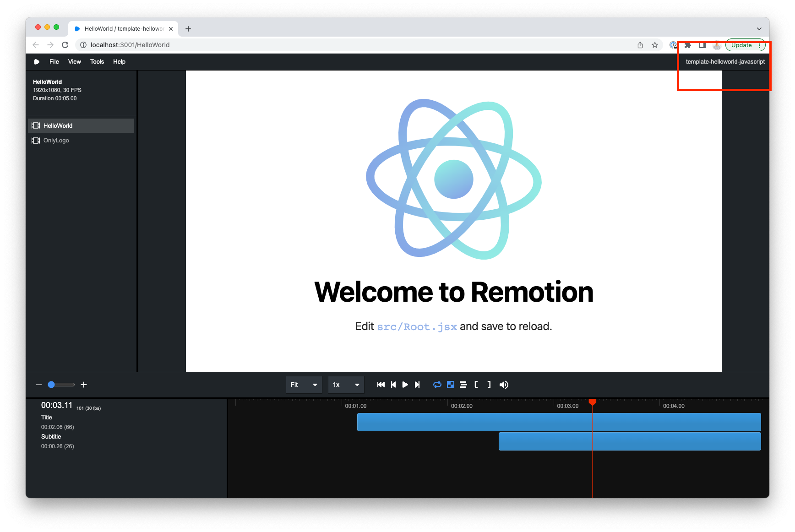Click the HelloWorld composition film strip icon
This screenshot has height=532, width=795.
[36, 125]
